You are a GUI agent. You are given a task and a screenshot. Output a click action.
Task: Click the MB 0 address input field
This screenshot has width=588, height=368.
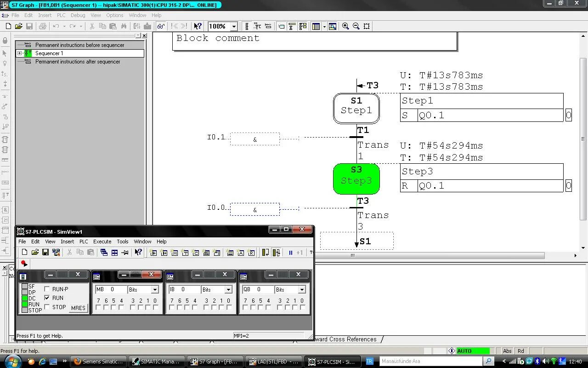[x=111, y=289]
